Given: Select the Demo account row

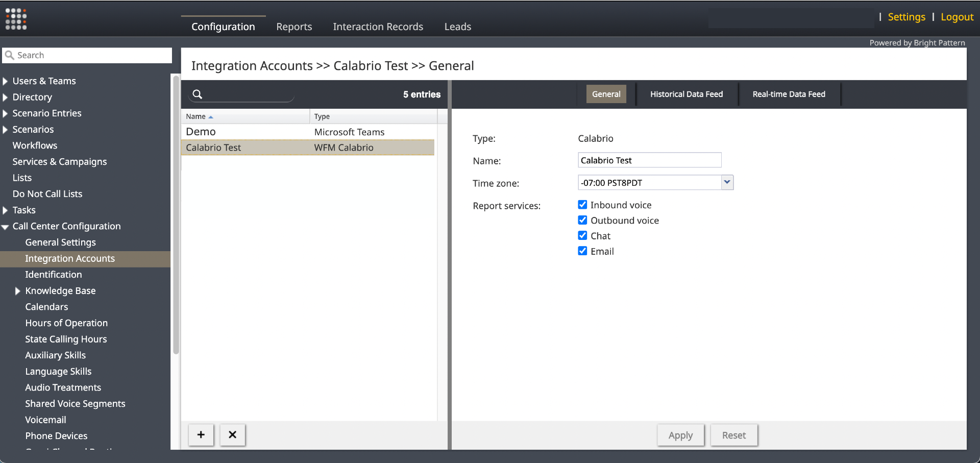Looking at the screenshot, I should [308, 132].
